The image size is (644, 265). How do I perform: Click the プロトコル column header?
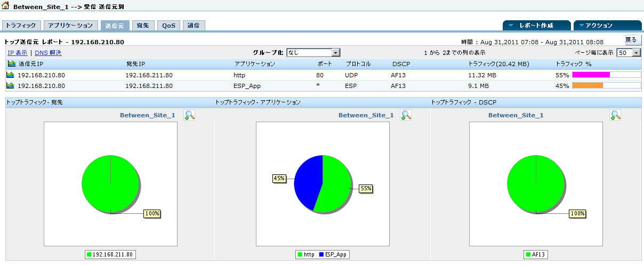[358, 64]
